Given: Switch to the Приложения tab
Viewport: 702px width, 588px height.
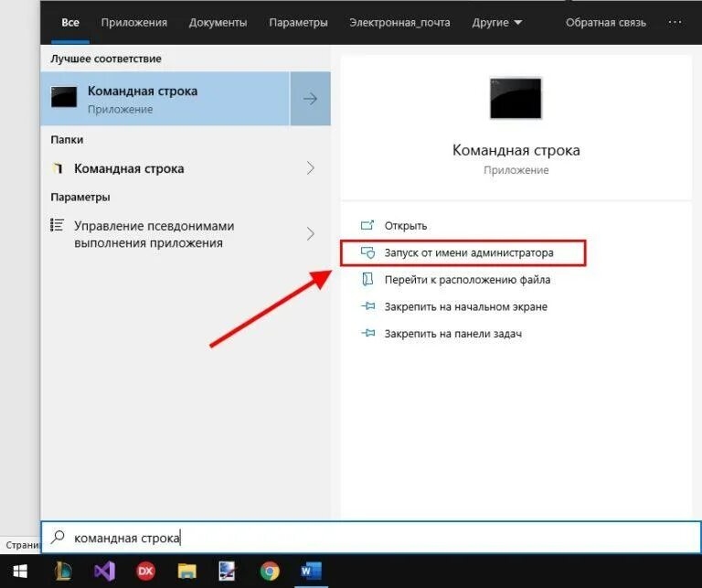Looking at the screenshot, I should coord(133,22).
